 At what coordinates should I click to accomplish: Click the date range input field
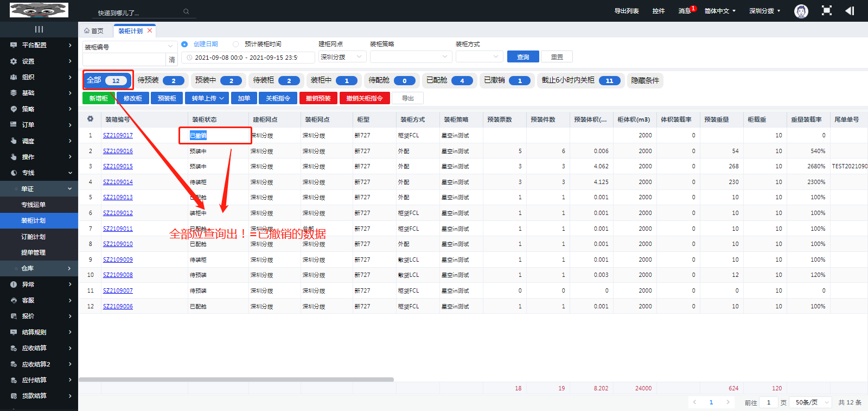(248, 58)
